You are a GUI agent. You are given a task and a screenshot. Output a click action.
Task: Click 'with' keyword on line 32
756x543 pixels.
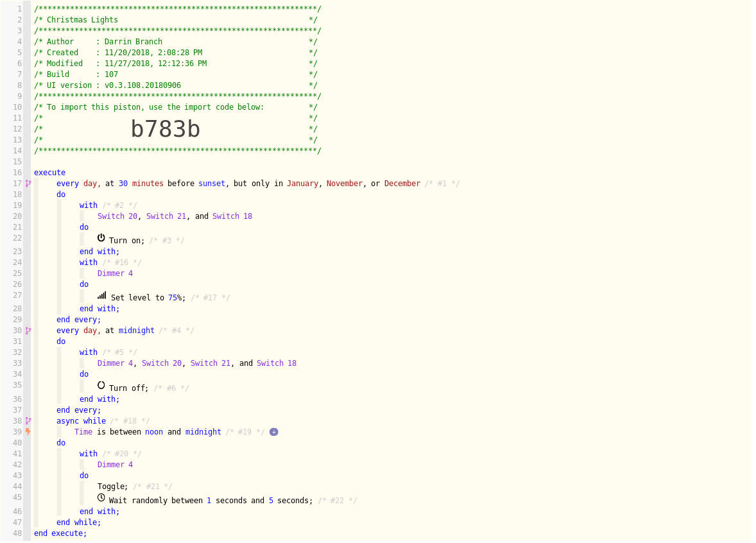click(89, 354)
